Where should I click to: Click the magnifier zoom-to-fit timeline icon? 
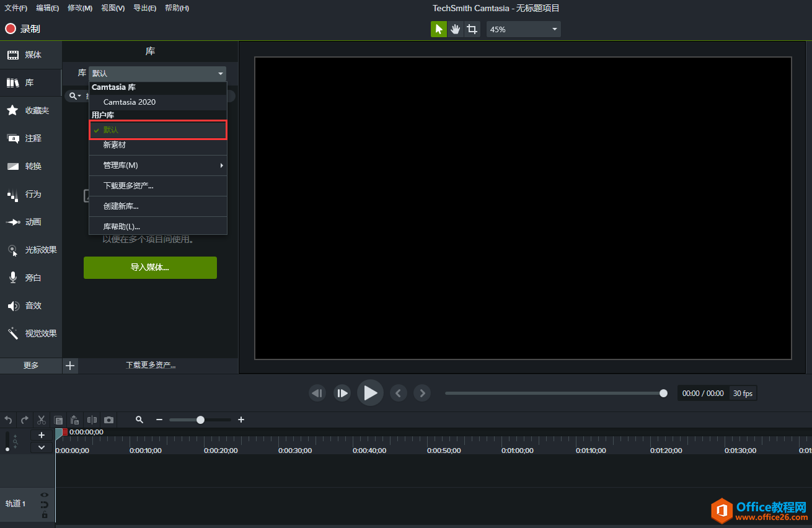[139, 420]
